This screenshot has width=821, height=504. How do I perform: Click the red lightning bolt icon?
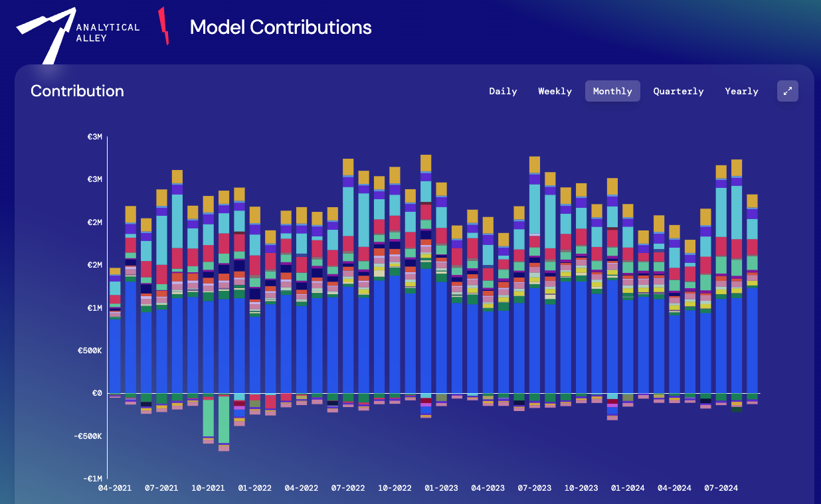click(163, 27)
